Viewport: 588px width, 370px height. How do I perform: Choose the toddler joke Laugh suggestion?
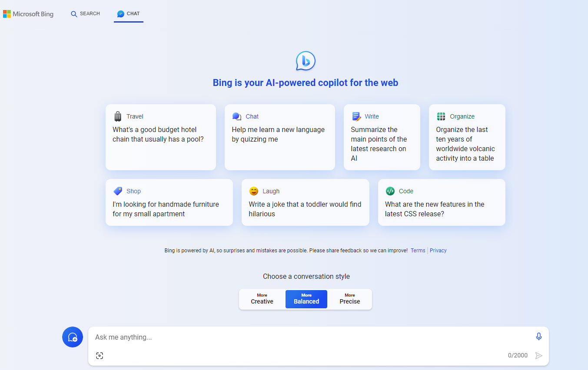[305, 203]
